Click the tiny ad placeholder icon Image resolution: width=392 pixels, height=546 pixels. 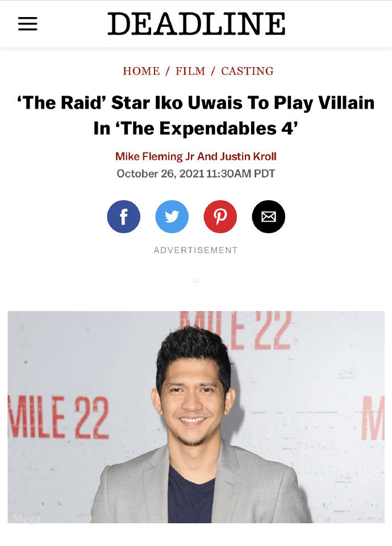(x=196, y=280)
